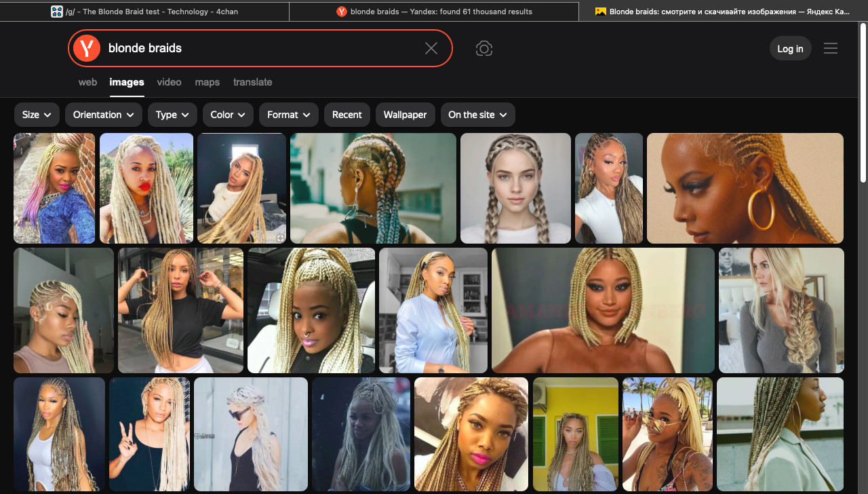Go to the video tab
Image resolution: width=868 pixels, height=494 pixels.
[169, 82]
